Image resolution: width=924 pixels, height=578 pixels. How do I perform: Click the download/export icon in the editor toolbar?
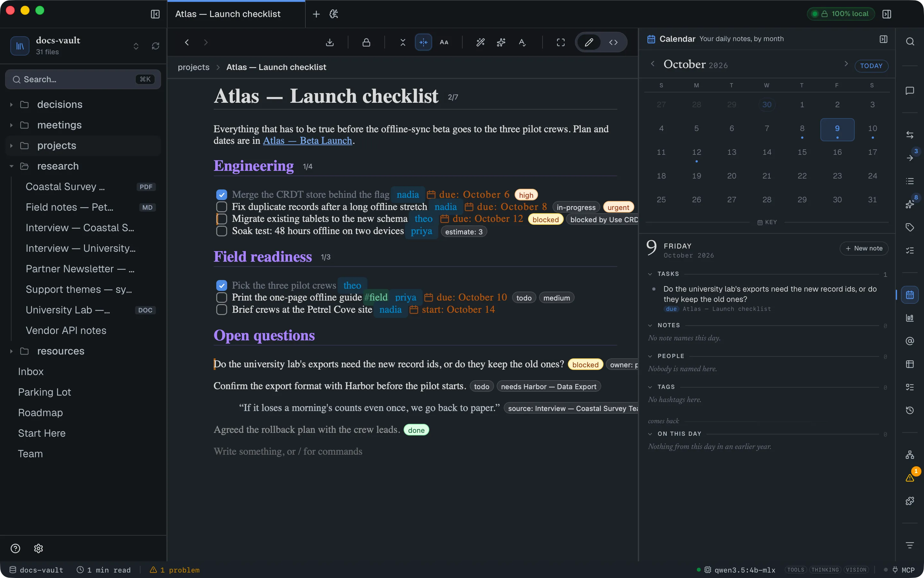pyautogui.click(x=330, y=42)
